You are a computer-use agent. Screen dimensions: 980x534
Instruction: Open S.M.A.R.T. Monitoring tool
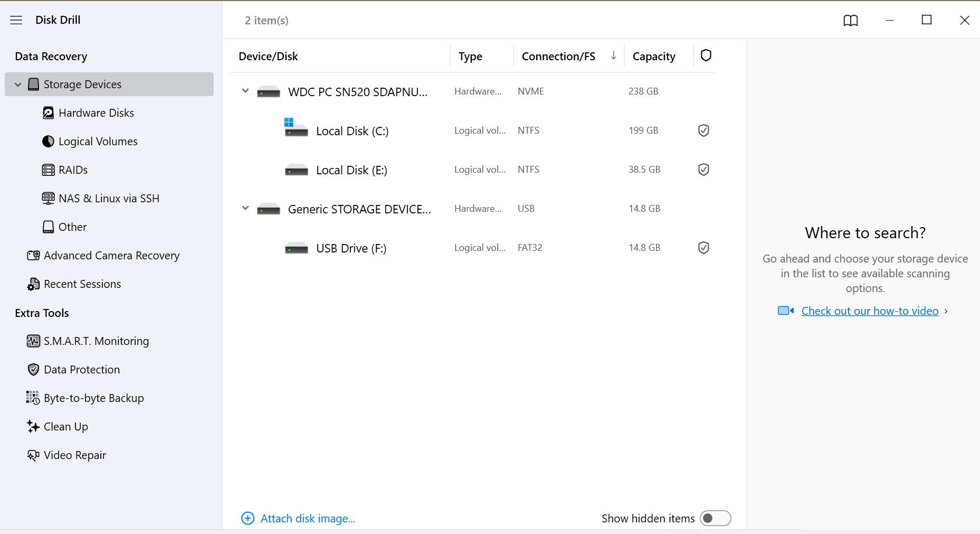pos(97,341)
